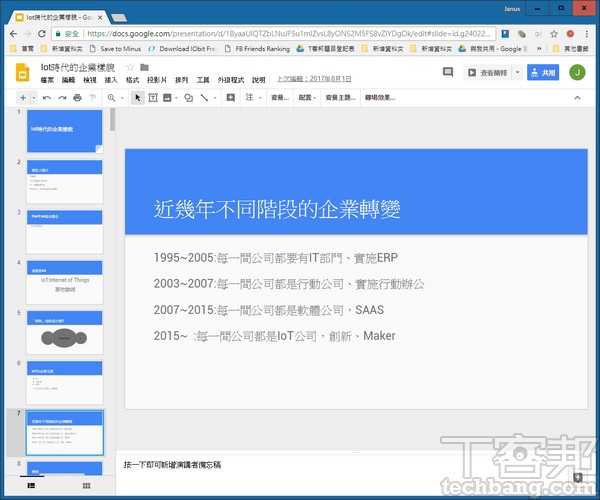This screenshot has width=600, height=500.
Task: Click the 查看簡報 present button
Action: (x=488, y=72)
